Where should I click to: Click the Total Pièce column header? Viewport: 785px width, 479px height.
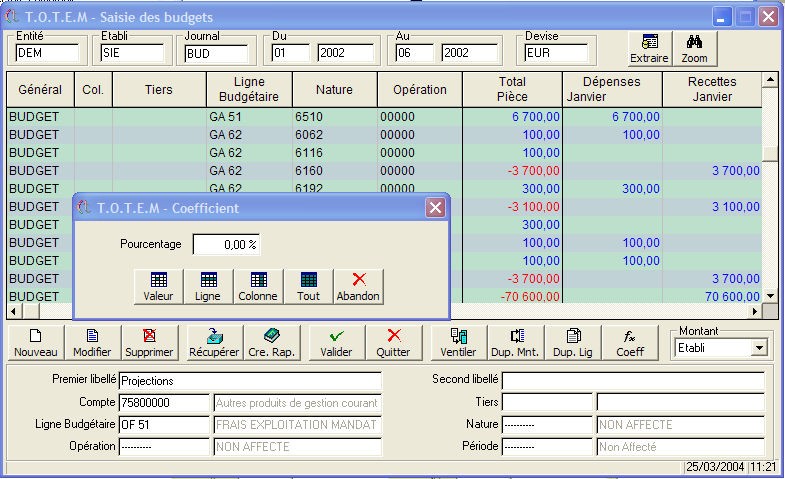(x=512, y=90)
